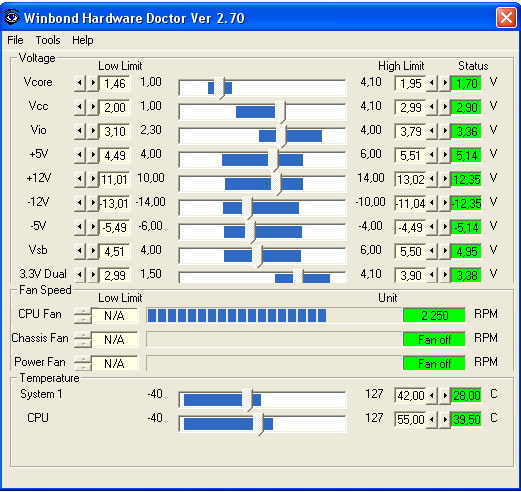Decrease +12V low limit with left arrow
The height and width of the screenshot is (492, 521).
tap(80, 179)
